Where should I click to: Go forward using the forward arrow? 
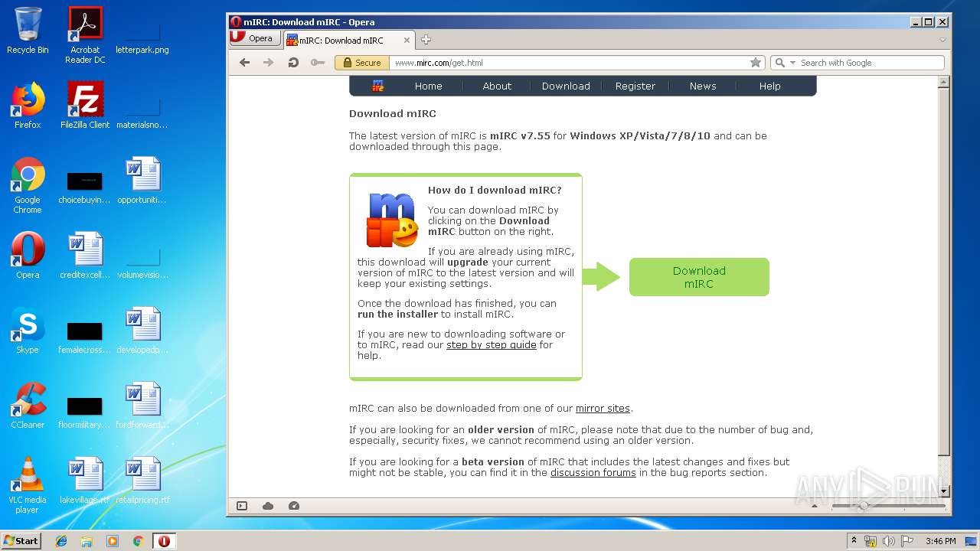[x=268, y=63]
